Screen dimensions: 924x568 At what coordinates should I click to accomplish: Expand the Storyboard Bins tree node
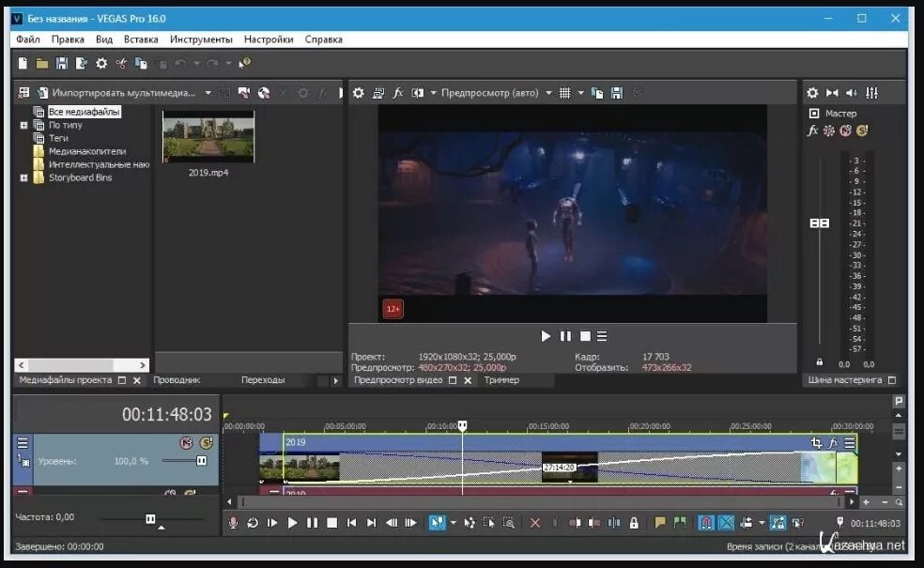click(24, 177)
